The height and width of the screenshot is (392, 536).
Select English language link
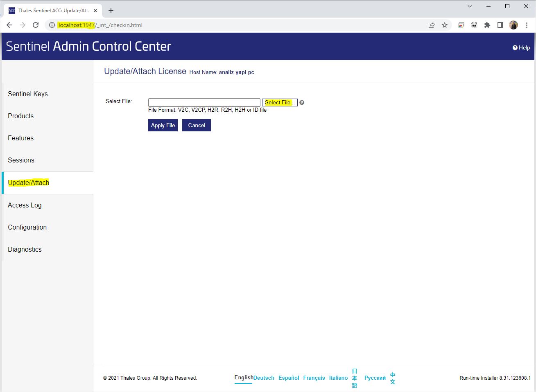(x=244, y=377)
